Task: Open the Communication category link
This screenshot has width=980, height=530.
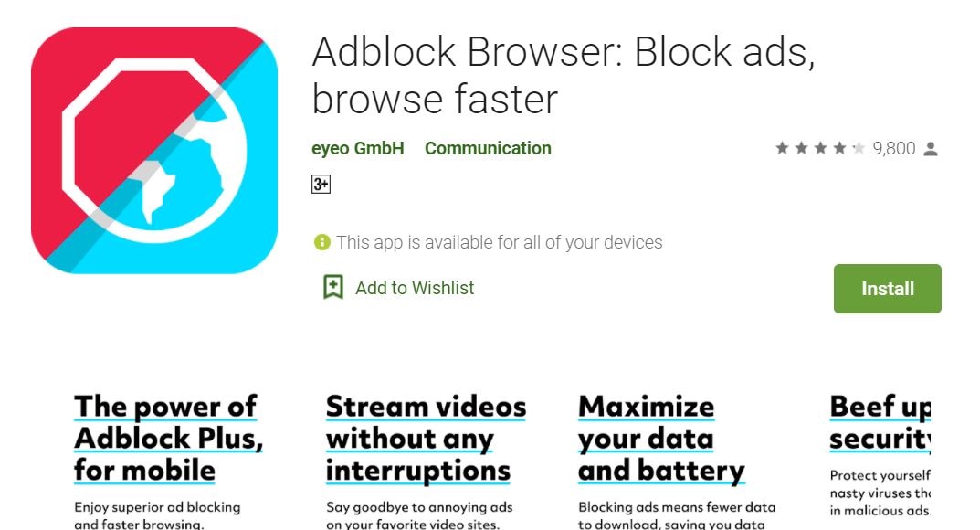Action: pyautogui.click(x=488, y=148)
